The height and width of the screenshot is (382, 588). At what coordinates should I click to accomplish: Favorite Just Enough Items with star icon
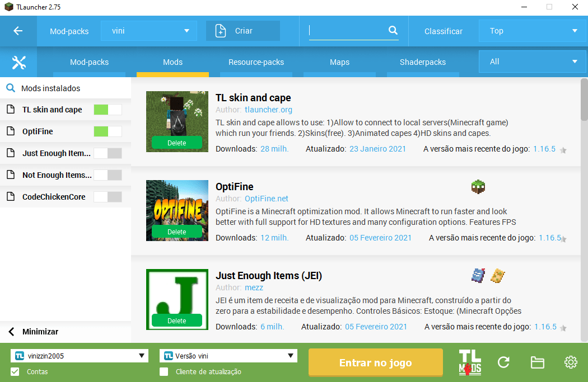coord(563,328)
